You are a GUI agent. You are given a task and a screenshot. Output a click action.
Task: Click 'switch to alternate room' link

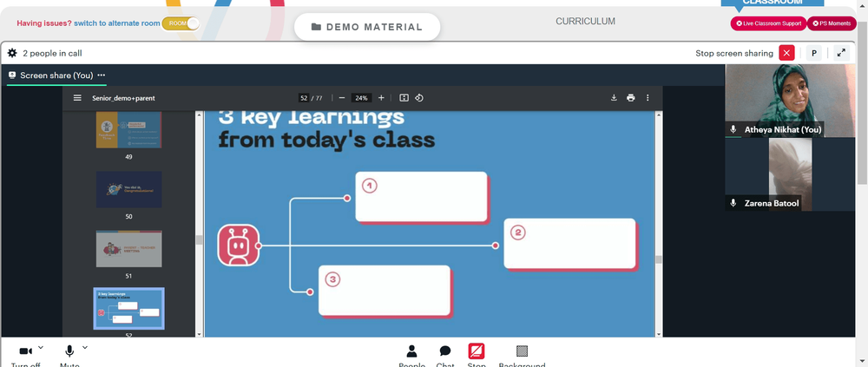click(x=117, y=23)
